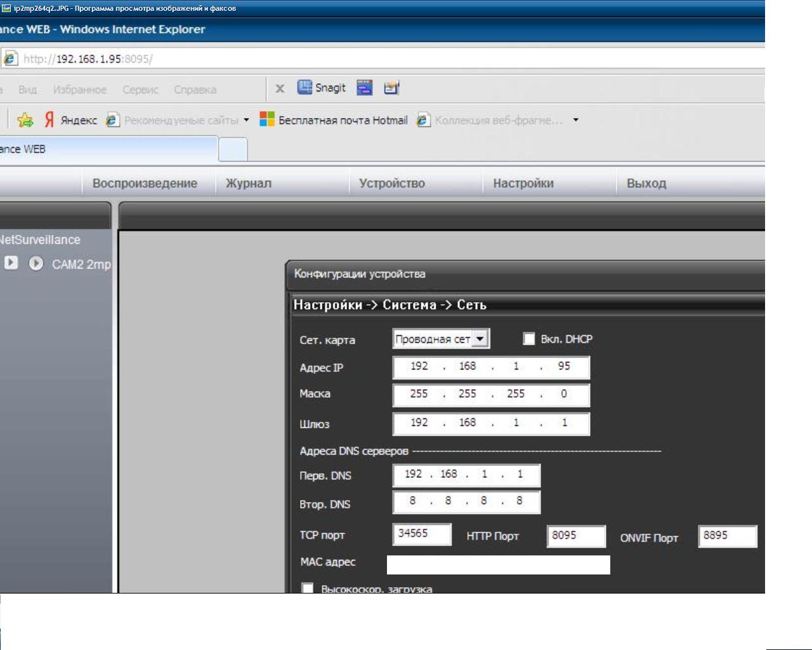Expand the Рекомендуемые сайты dropdown arrow
This screenshot has height=650, width=812.
click(246, 120)
